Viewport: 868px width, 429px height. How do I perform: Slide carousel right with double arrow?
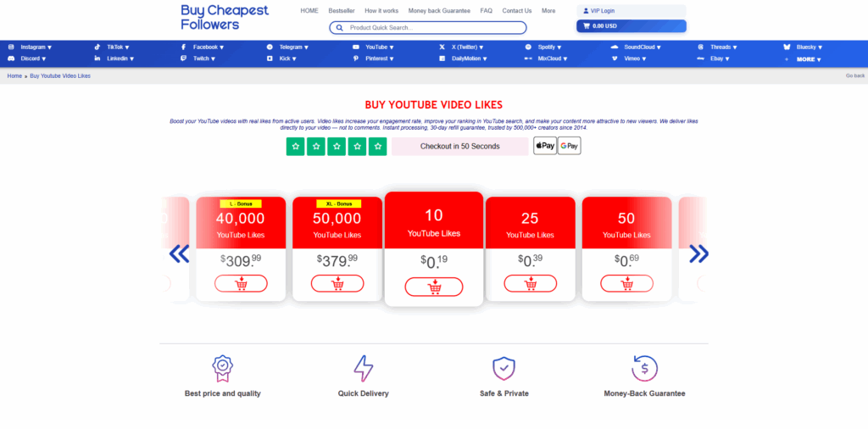click(x=698, y=253)
